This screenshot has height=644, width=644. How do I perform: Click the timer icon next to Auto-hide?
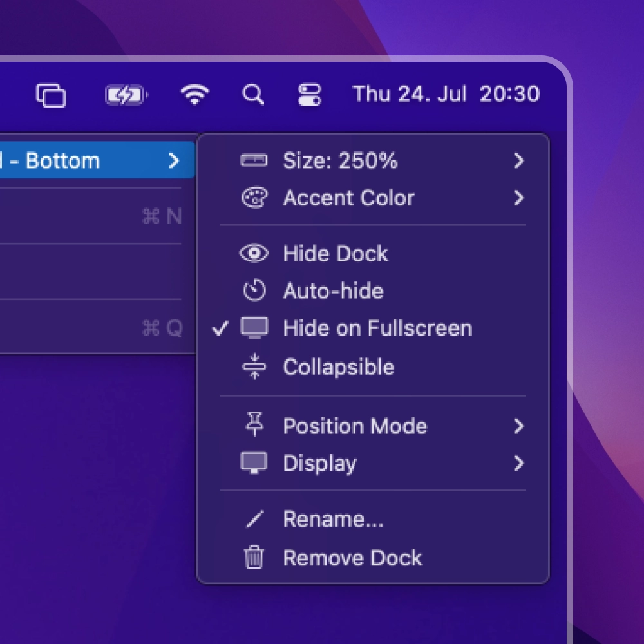pos(255,291)
